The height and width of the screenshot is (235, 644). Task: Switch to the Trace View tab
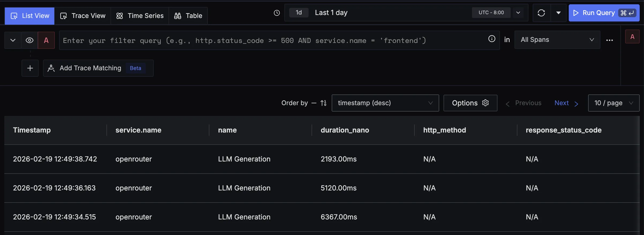[x=83, y=16]
